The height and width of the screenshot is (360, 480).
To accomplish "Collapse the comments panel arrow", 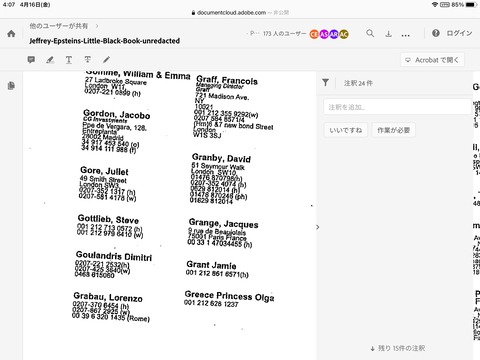I will [x=318, y=227].
